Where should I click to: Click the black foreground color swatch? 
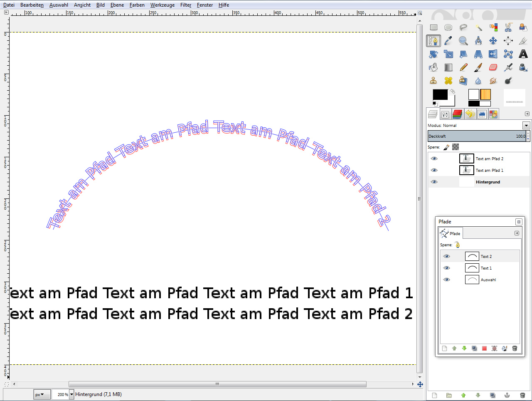(440, 95)
